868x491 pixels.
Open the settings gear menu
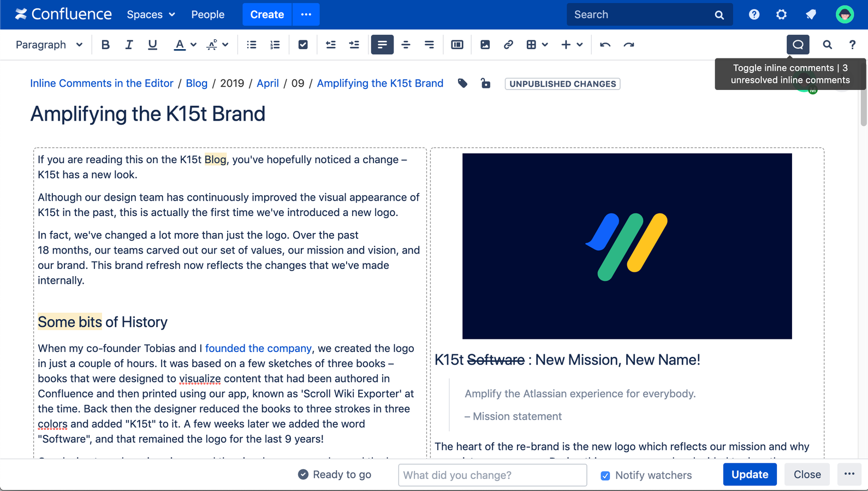coord(782,15)
